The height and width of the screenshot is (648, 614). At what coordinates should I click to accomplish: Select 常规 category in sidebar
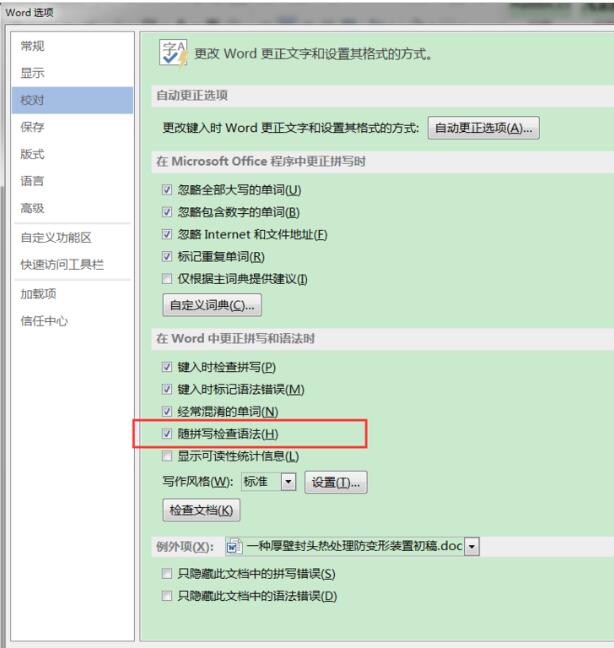point(72,46)
